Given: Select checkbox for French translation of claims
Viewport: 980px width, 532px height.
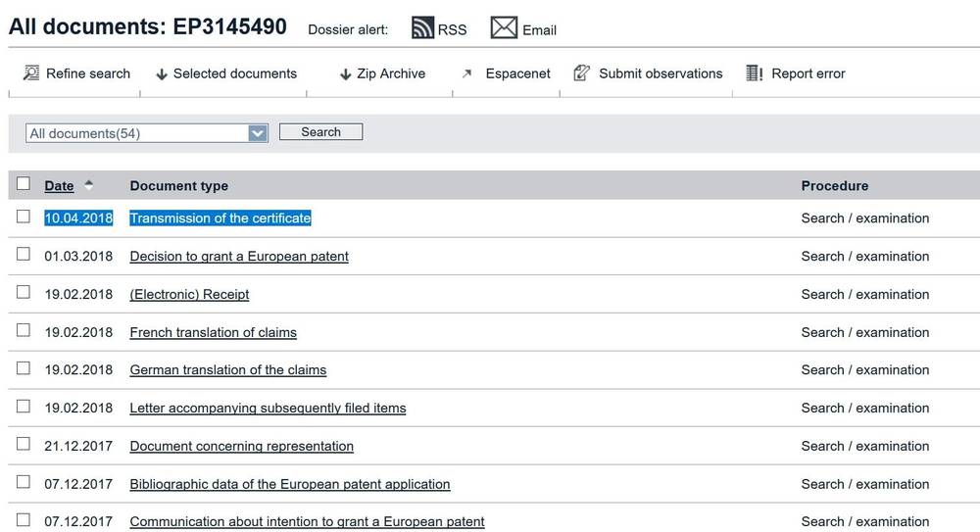Looking at the screenshot, I should [24, 331].
